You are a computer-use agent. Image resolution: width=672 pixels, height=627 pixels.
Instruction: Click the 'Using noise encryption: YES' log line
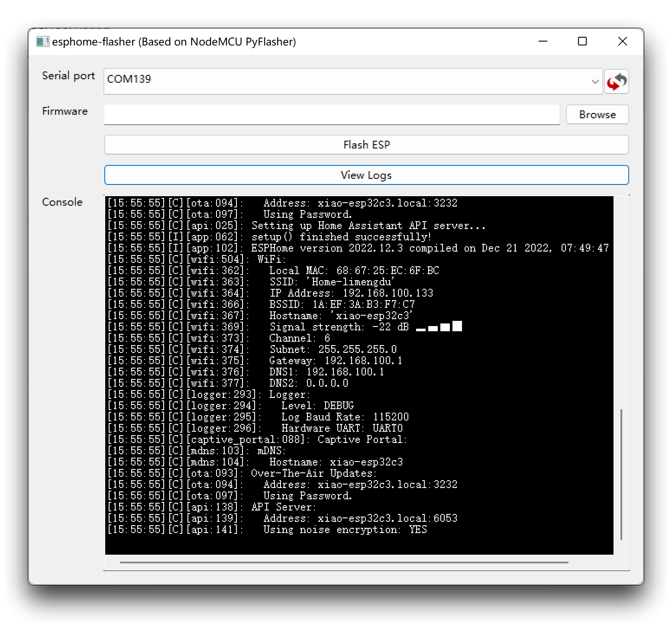[x=267, y=530]
